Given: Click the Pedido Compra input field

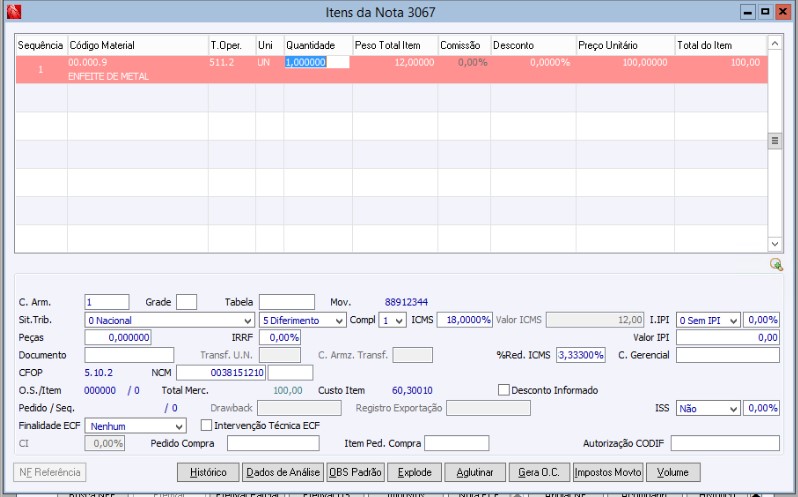Looking at the screenshot, I should point(273,443).
